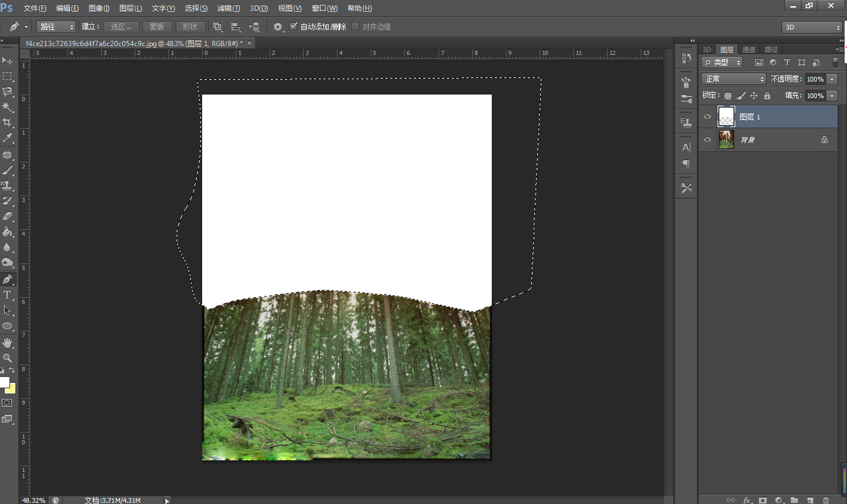Hide 图层 1 layer visibility eye
Screen dimensions: 847x504
click(708, 117)
